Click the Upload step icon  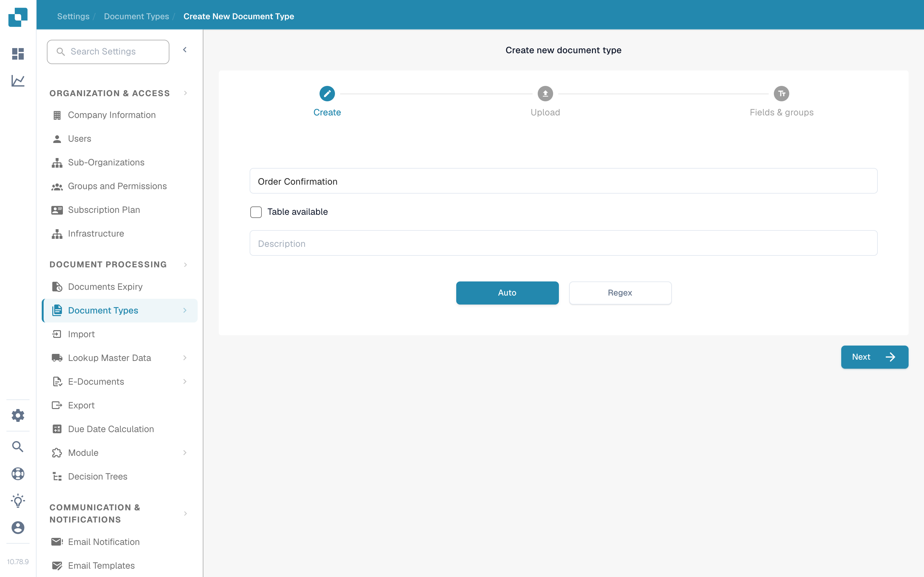coord(545,94)
